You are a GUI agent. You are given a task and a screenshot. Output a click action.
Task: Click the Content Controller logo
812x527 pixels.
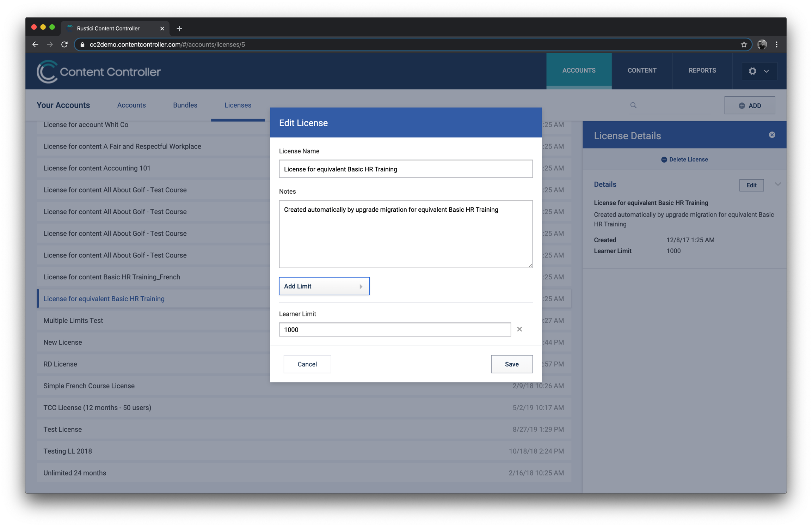click(98, 72)
